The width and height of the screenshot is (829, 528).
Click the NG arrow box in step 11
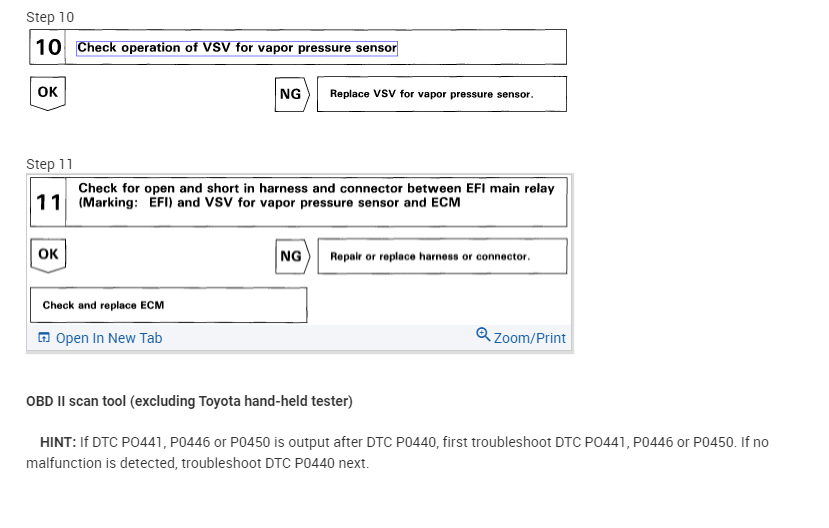[291, 256]
